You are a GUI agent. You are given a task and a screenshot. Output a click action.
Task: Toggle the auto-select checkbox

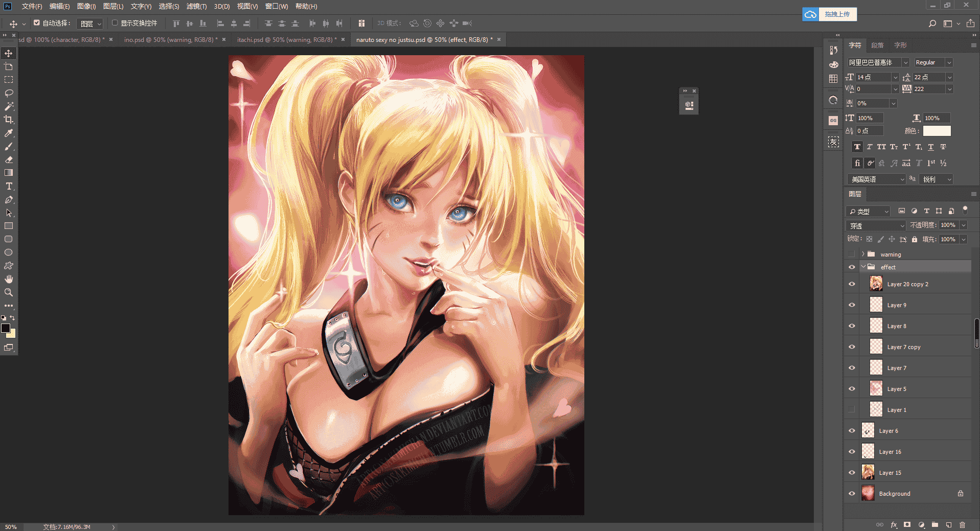pos(37,22)
